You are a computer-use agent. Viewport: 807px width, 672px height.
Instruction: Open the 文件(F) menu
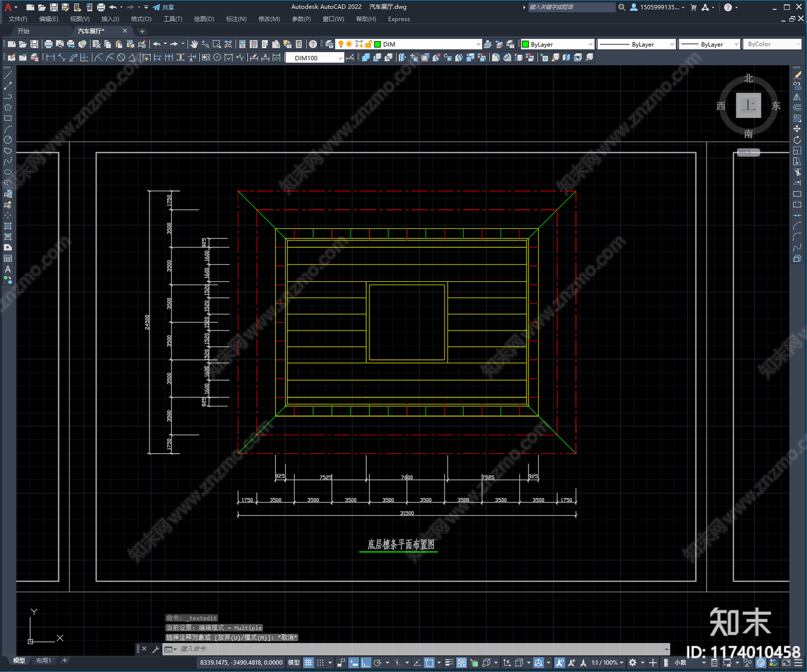point(18,19)
